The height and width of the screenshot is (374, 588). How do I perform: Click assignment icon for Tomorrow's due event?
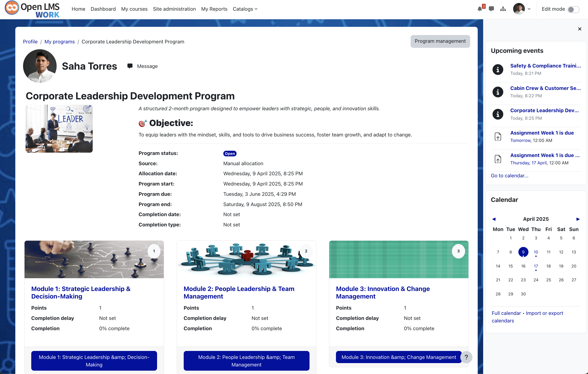tap(498, 137)
